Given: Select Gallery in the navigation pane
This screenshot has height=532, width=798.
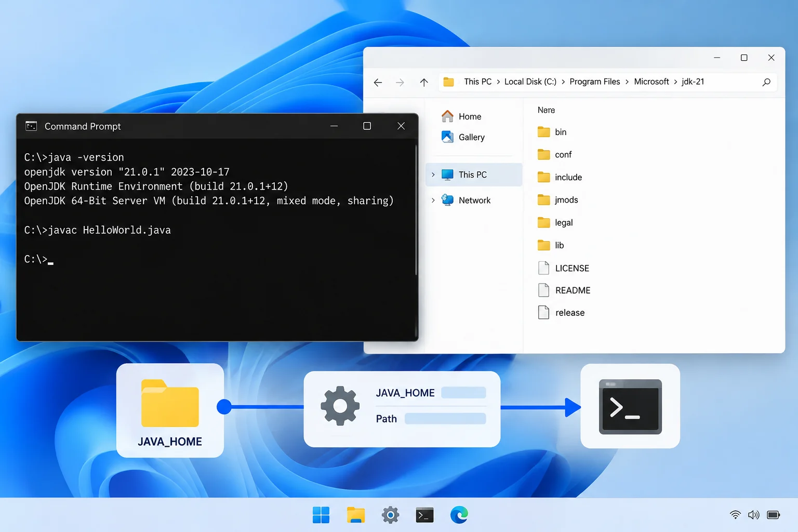Looking at the screenshot, I should pos(463,137).
